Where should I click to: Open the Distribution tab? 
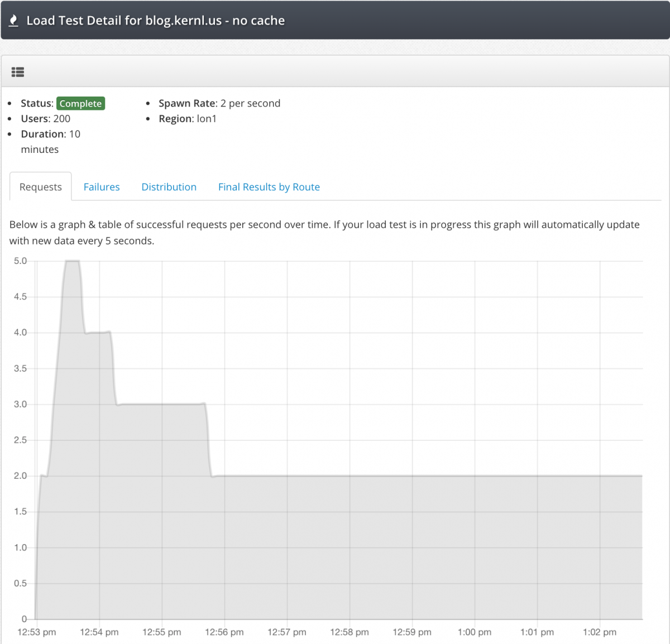tap(169, 187)
